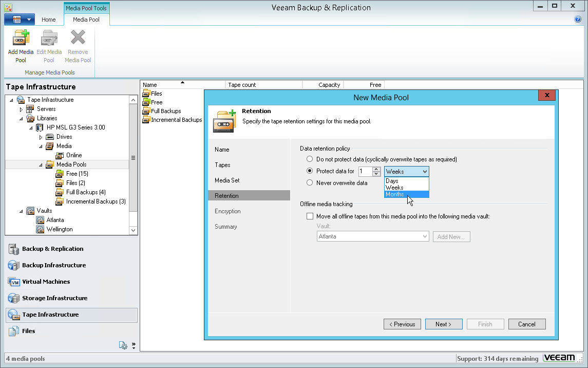Image resolution: width=588 pixels, height=368 pixels.
Task: Enable moving offline tapes into media vault
Action: (310, 216)
